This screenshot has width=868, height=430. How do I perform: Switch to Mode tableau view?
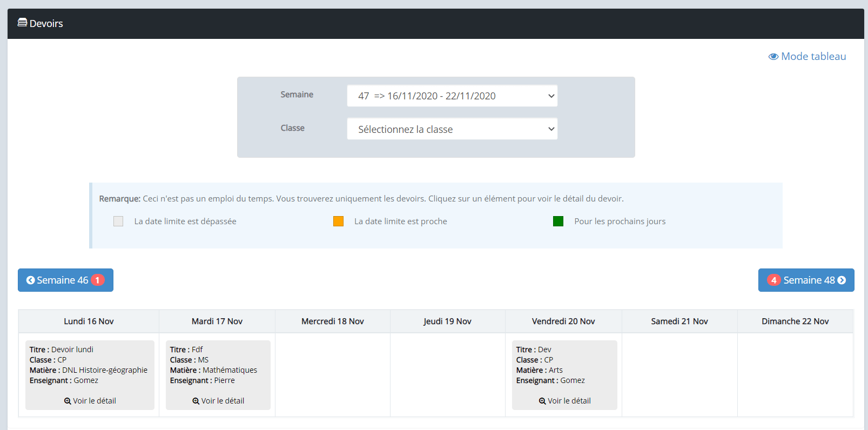coord(813,57)
